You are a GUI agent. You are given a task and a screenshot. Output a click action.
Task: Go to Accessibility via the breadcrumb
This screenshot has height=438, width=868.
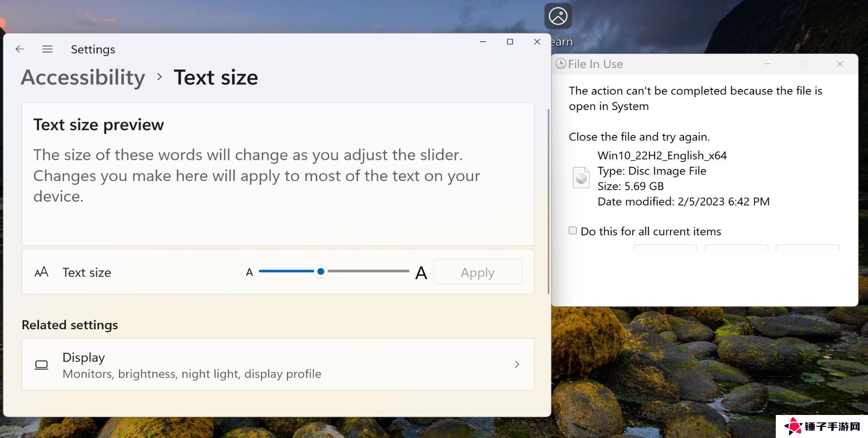pos(83,77)
